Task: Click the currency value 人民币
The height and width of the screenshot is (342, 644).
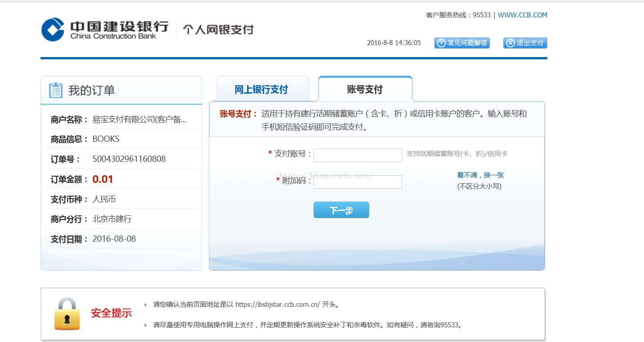Action: pos(104,199)
